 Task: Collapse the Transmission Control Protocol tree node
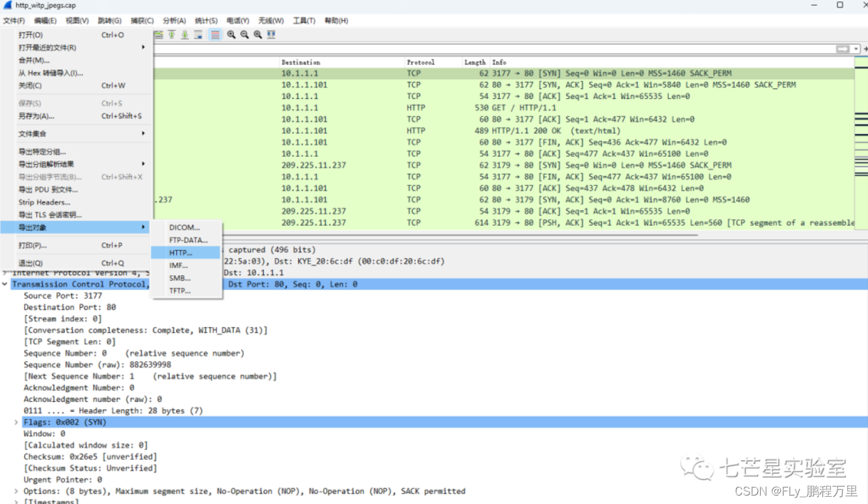5,284
